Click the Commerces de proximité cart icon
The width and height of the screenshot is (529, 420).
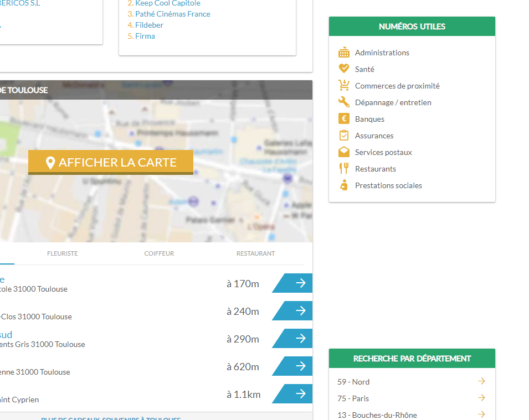click(344, 85)
